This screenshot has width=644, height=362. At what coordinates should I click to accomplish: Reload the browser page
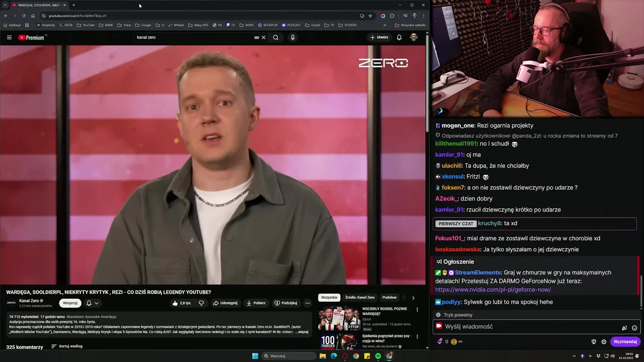tap(24, 16)
